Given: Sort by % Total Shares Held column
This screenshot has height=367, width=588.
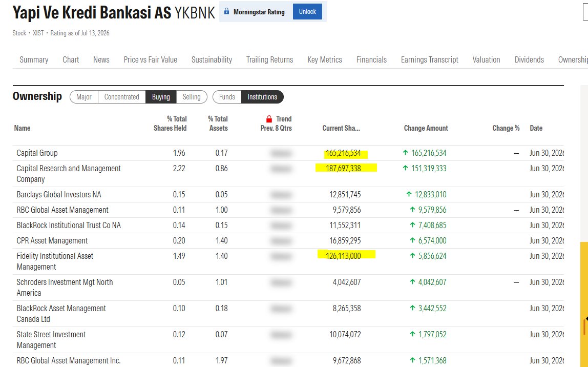Looking at the screenshot, I should coord(170,124).
